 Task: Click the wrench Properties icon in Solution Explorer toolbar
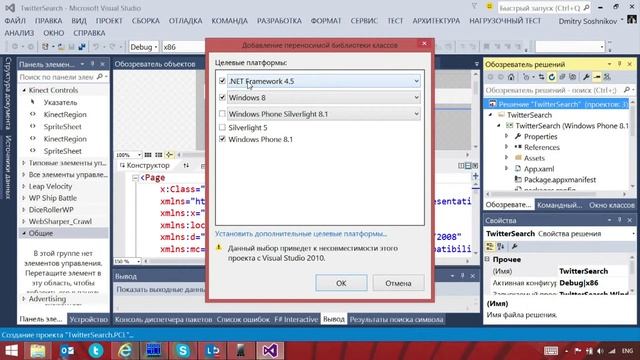pos(586,77)
